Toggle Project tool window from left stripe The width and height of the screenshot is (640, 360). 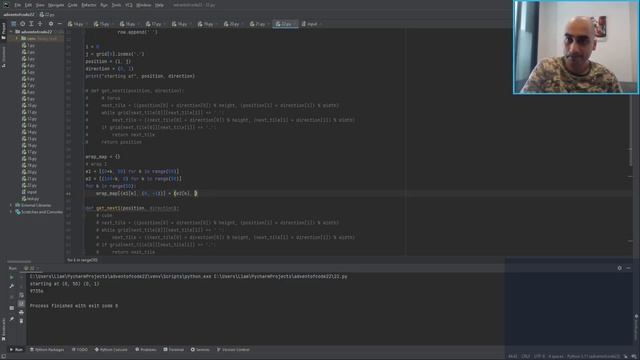[4, 31]
